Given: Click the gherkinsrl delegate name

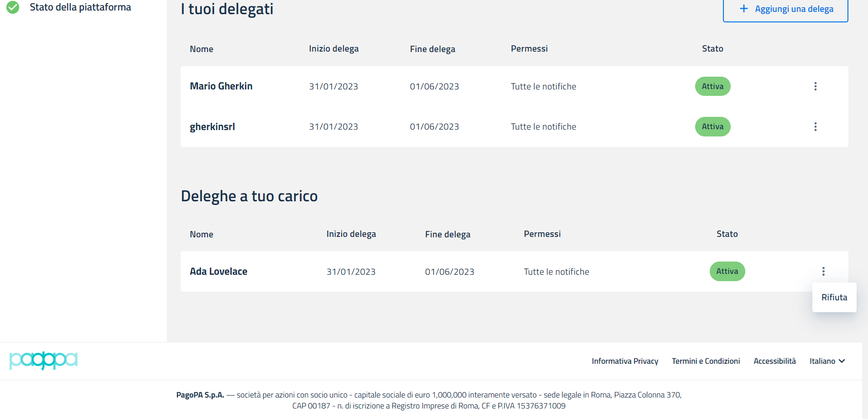Looking at the screenshot, I should (x=213, y=127).
